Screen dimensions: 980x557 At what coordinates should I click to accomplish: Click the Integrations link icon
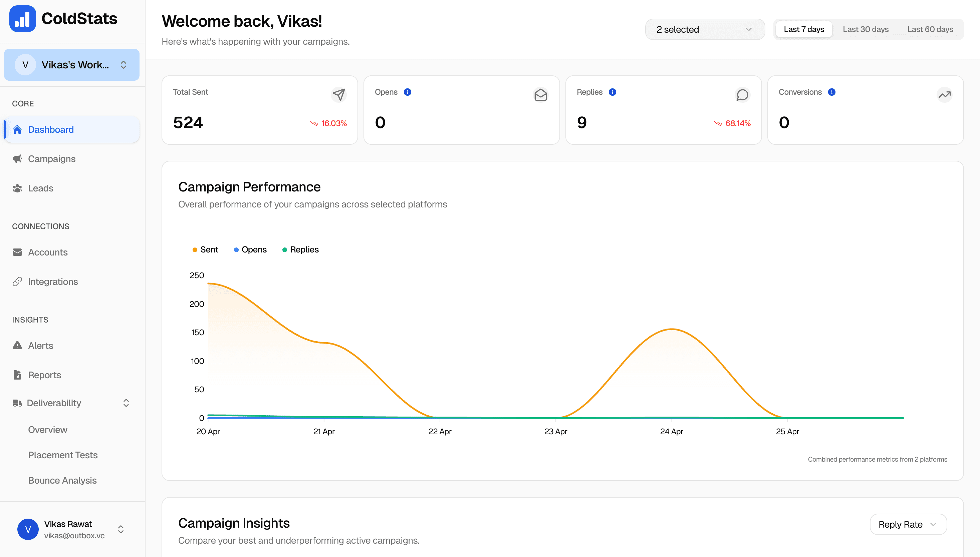click(x=17, y=282)
